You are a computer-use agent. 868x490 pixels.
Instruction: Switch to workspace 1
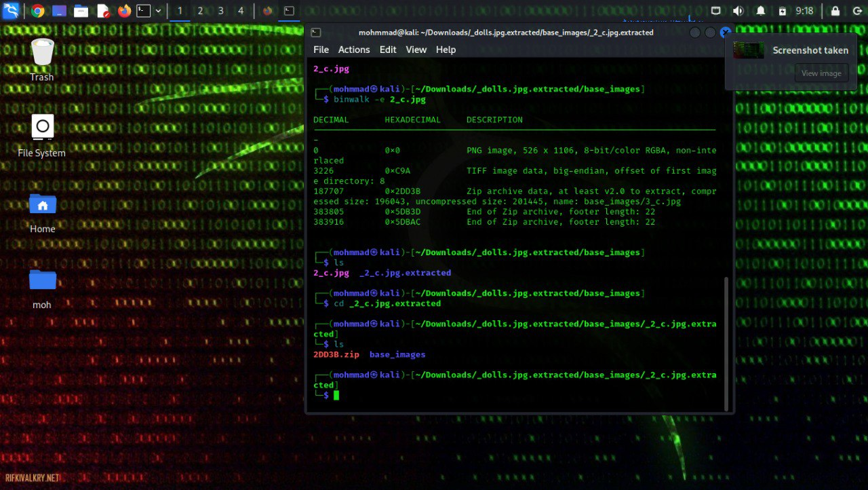coord(180,11)
